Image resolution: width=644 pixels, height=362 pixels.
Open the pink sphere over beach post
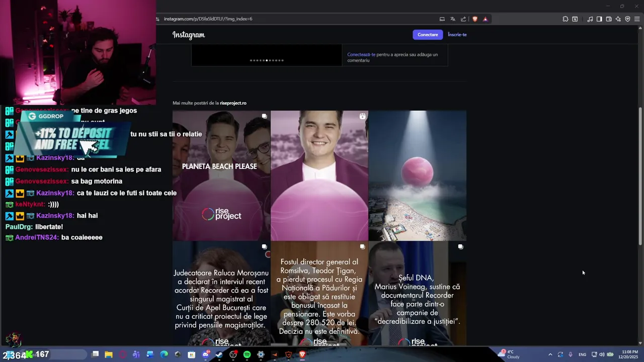[x=418, y=175]
